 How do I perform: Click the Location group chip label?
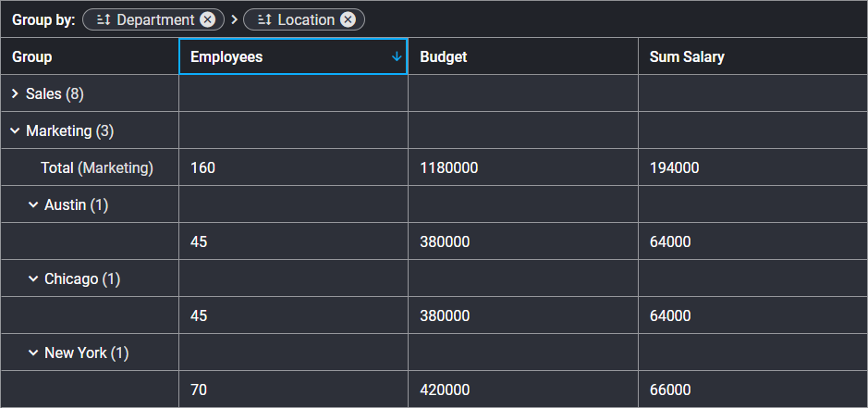(x=306, y=20)
